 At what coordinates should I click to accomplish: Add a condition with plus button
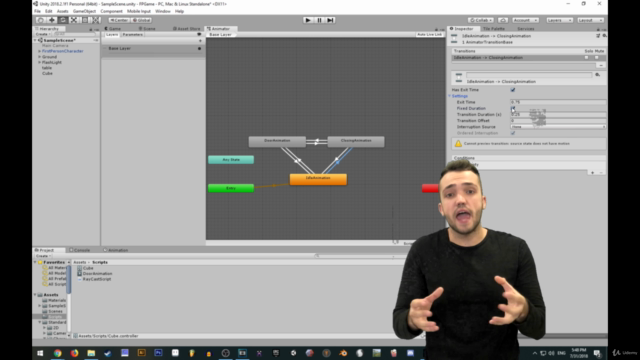click(592, 173)
